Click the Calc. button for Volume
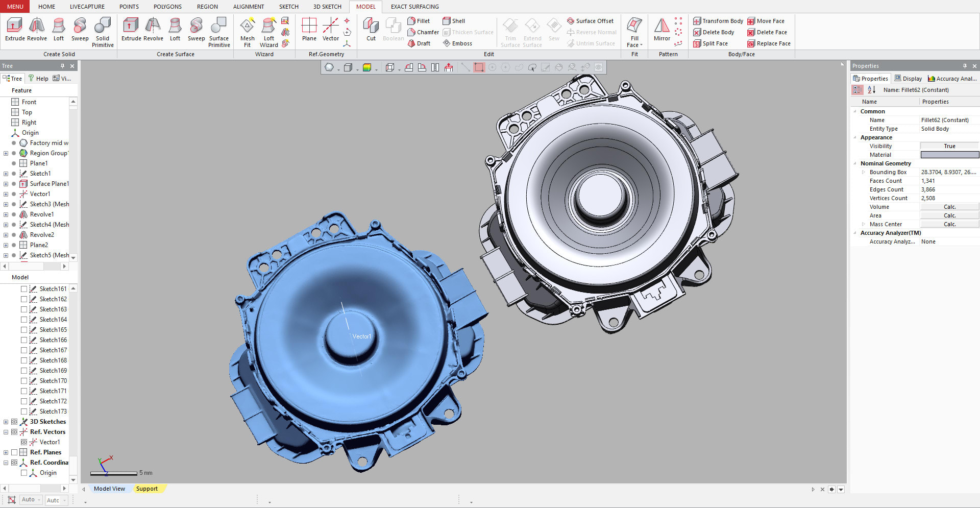This screenshot has width=980, height=508. [x=949, y=207]
